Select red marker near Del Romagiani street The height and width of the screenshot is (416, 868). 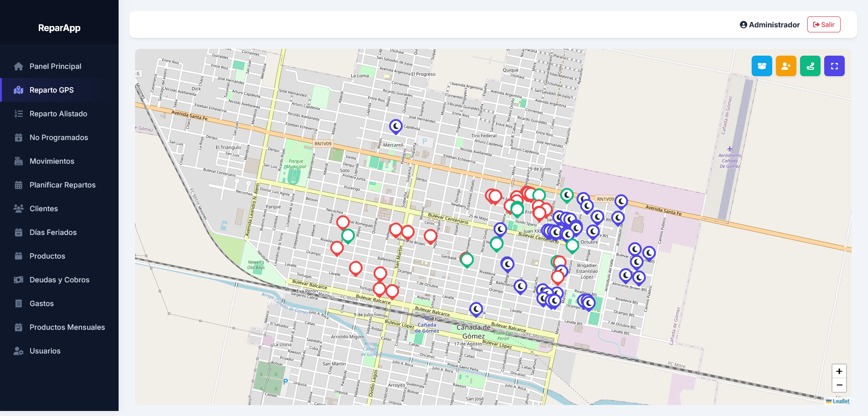pos(343,223)
